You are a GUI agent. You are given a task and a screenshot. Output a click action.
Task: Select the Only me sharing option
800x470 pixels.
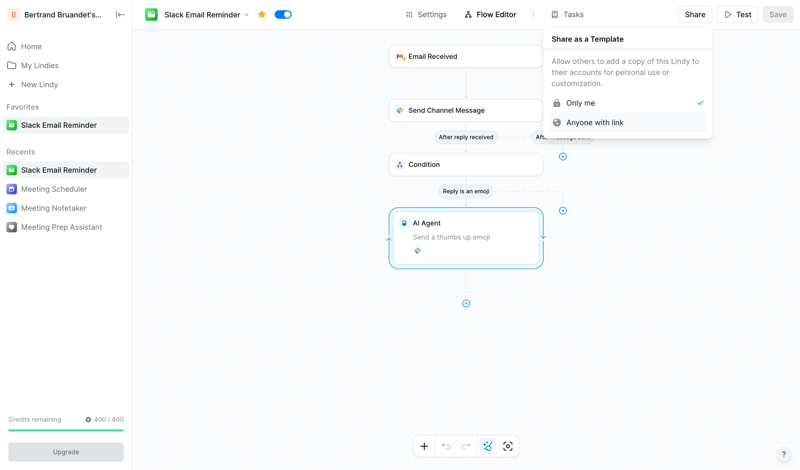[x=628, y=103]
